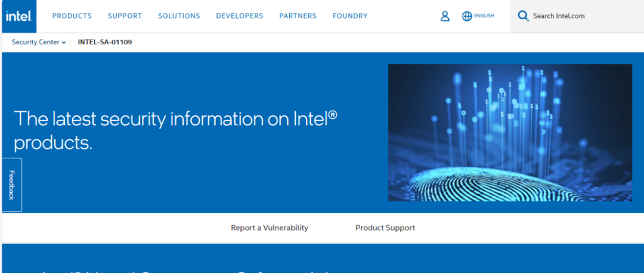Open the Partners menu
The height and width of the screenshot is (273, 644).
pyautogui.click(x=298, y=16)
